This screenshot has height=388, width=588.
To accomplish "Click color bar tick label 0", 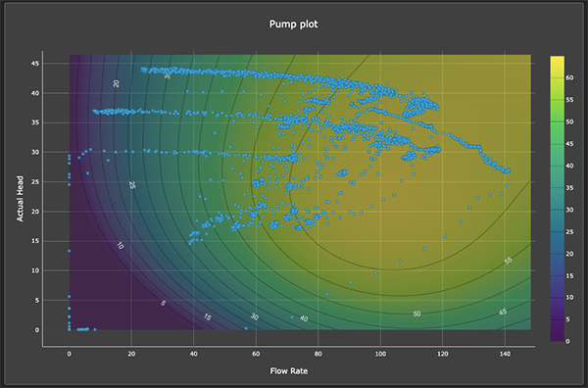I will pyautogui.click(x=567, y=341).
